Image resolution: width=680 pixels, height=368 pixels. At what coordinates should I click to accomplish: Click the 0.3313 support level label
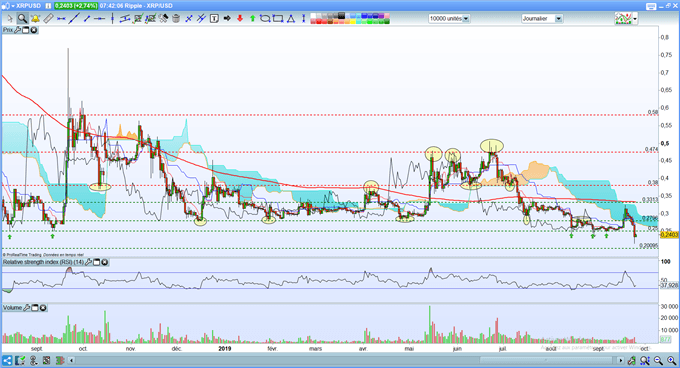650,199
